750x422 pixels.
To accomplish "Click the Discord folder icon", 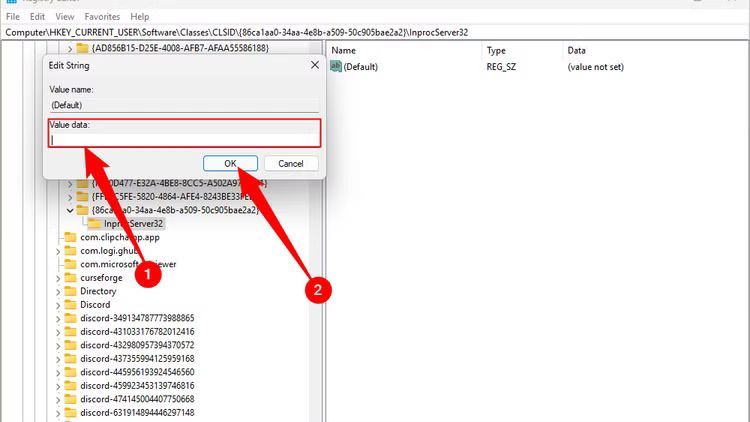I will (70, 304).
